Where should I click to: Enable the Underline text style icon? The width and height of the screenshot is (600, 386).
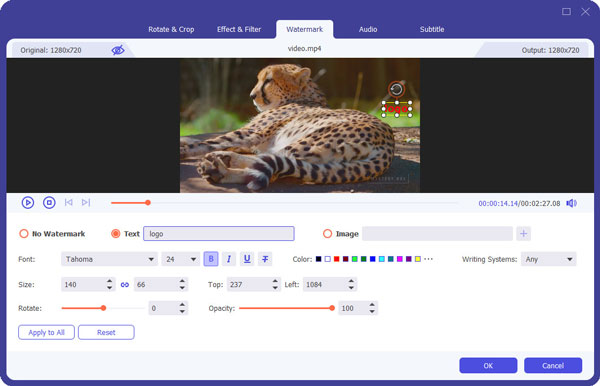click(247, 259)
